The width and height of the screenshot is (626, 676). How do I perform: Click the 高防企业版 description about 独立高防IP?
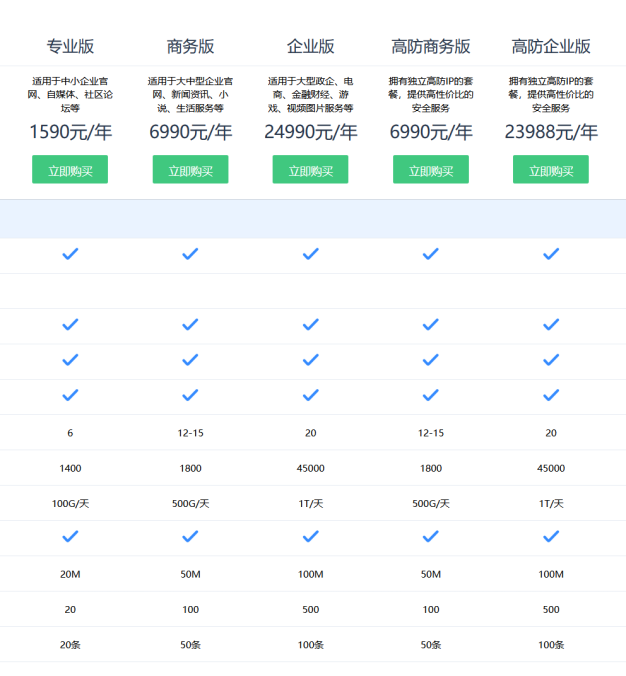click(551, 94)
